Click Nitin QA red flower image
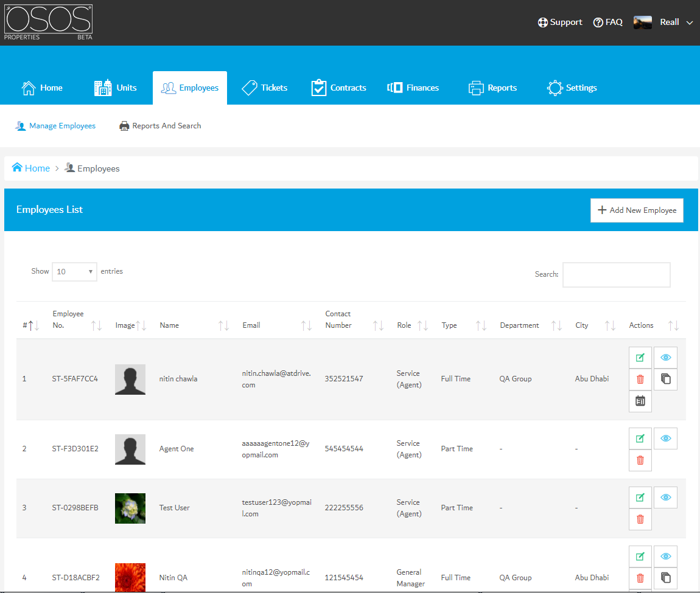 [130, 577]
